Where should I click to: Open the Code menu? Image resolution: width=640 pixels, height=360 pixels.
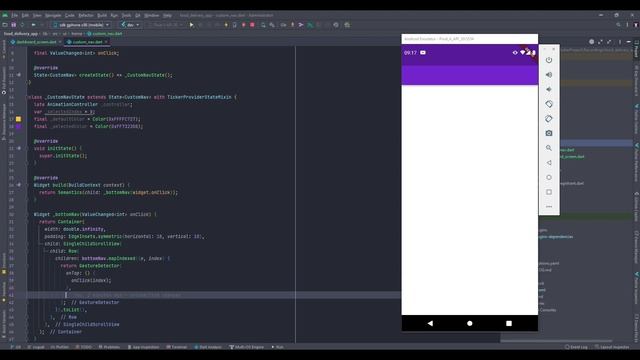[x=70, y=16]
